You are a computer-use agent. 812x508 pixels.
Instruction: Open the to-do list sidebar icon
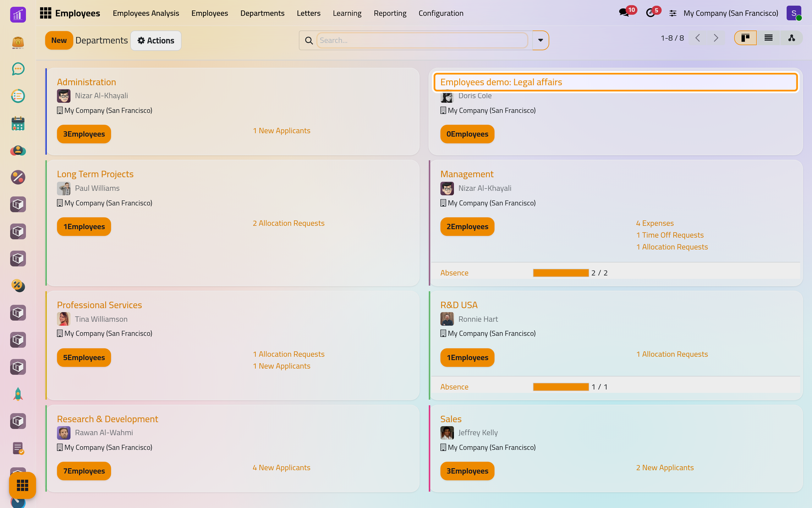pos(18,96)
